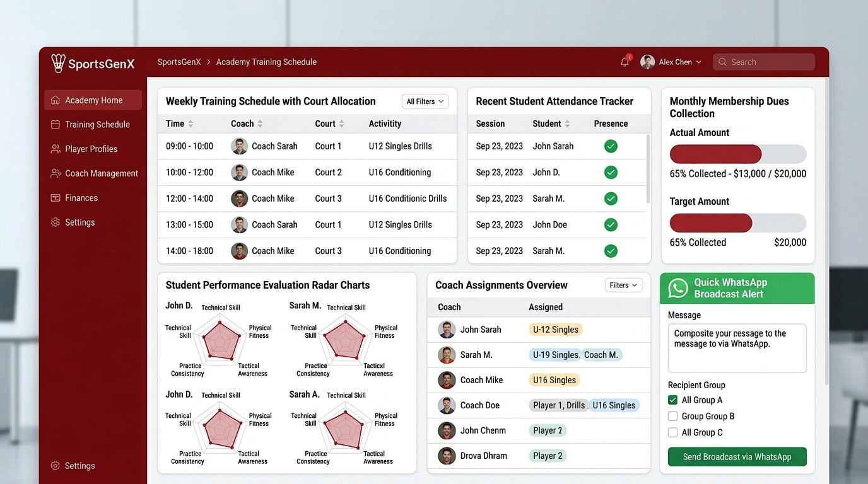
Task: Click the U-12 Singles tag
Action: [x=556, y=330]
